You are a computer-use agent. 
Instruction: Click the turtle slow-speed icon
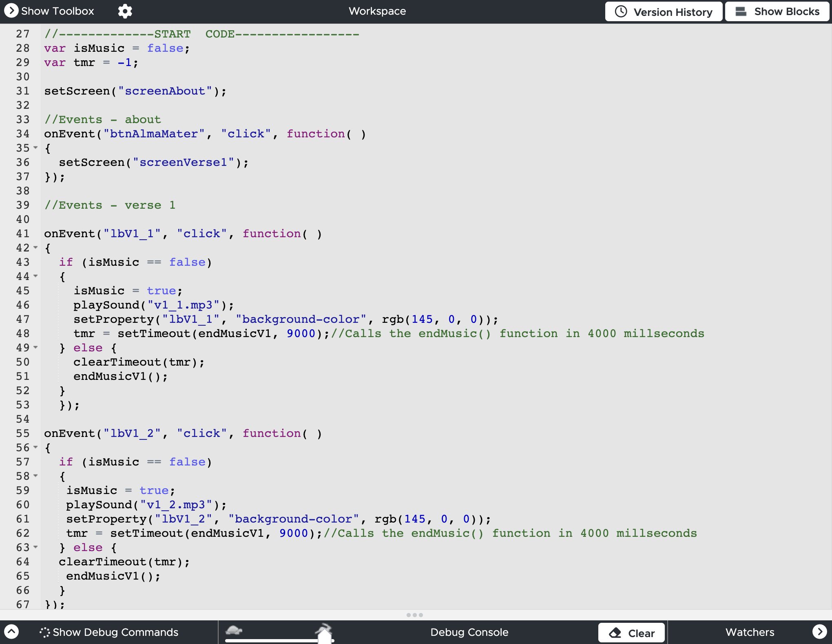[x=234, y=631]
